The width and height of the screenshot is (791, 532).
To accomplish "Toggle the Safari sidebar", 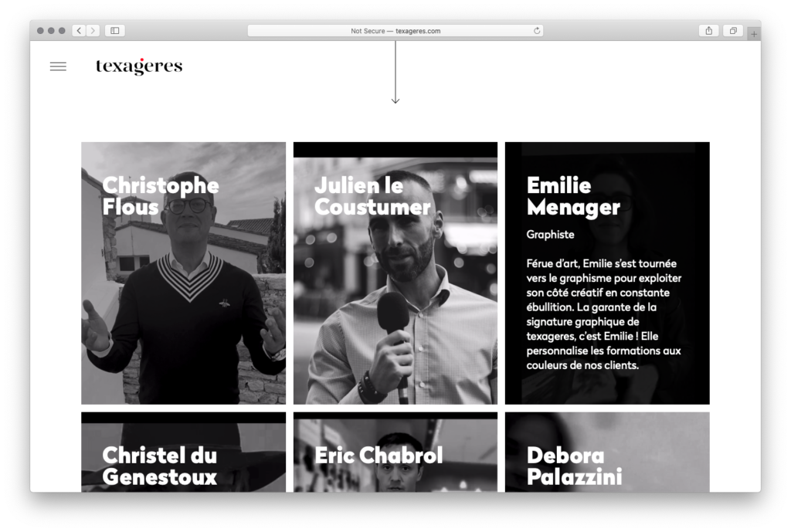I will click(115, 31).
